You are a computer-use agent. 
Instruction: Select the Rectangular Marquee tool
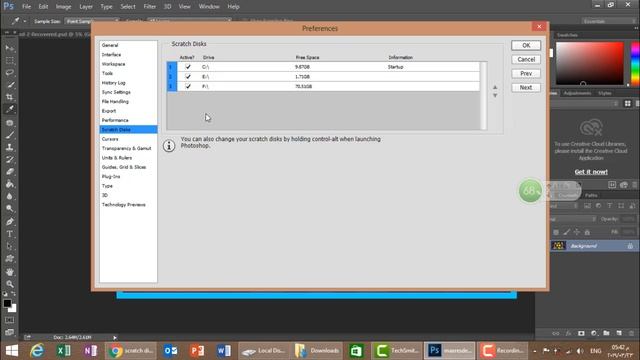click(9, 60)
